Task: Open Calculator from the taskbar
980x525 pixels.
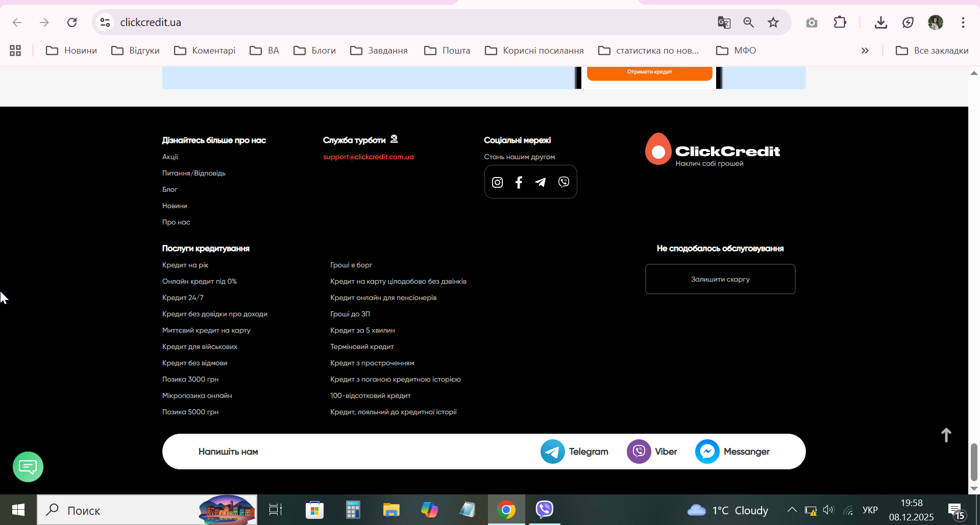Action: coord(353,510)
